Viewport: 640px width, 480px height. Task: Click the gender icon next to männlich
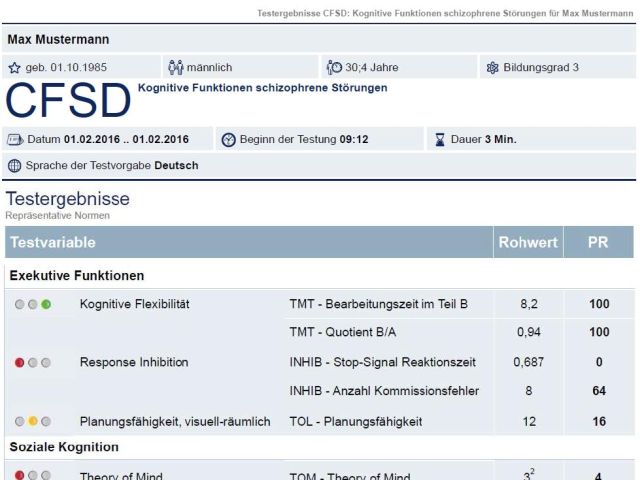(x=176, y=67)
